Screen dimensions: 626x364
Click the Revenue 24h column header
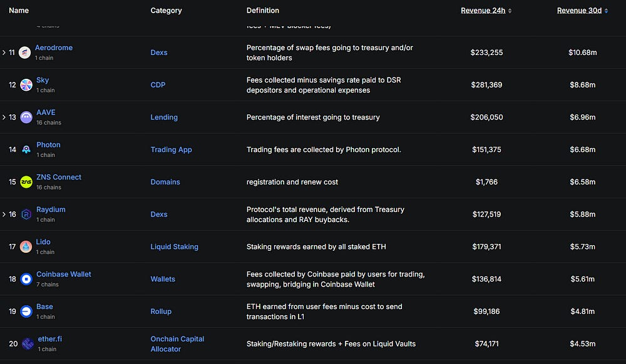(x=483, y=11)
